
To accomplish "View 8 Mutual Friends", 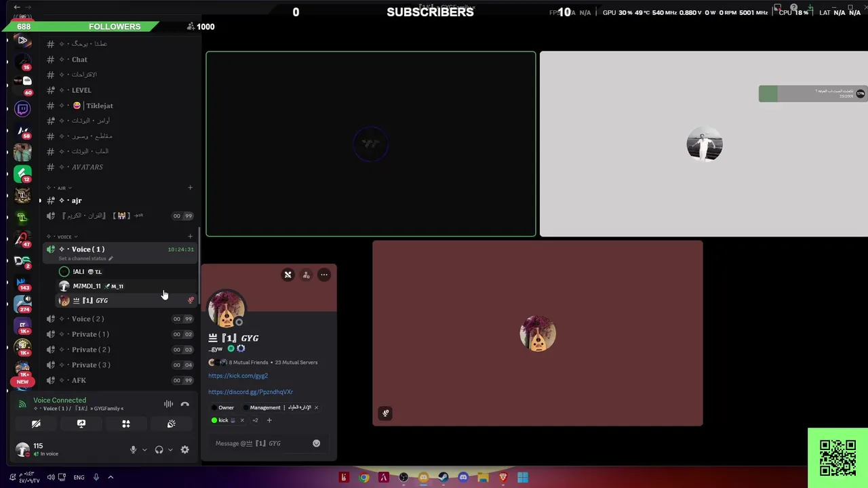I will [248, 362].
